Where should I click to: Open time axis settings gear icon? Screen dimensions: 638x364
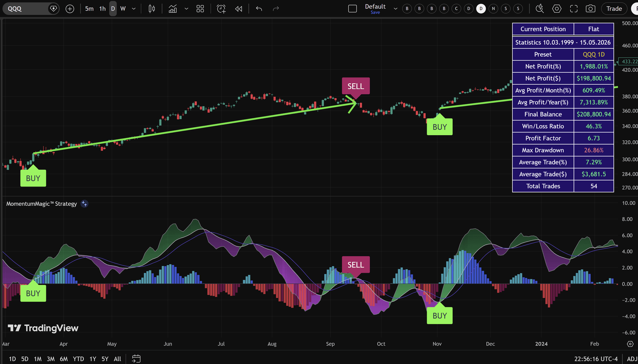pos(630,344)
